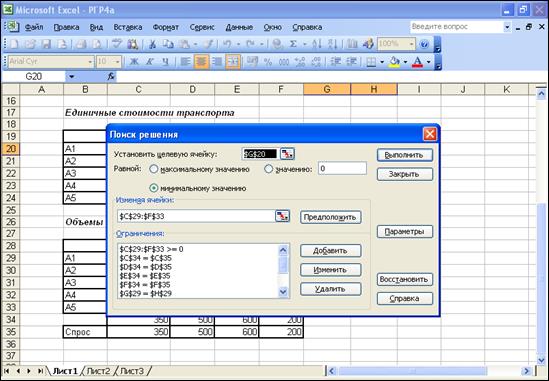Open the 'Введите вопрос' dropdown arrow
This screenshot has height=381, width=549.
coord(507,27)
